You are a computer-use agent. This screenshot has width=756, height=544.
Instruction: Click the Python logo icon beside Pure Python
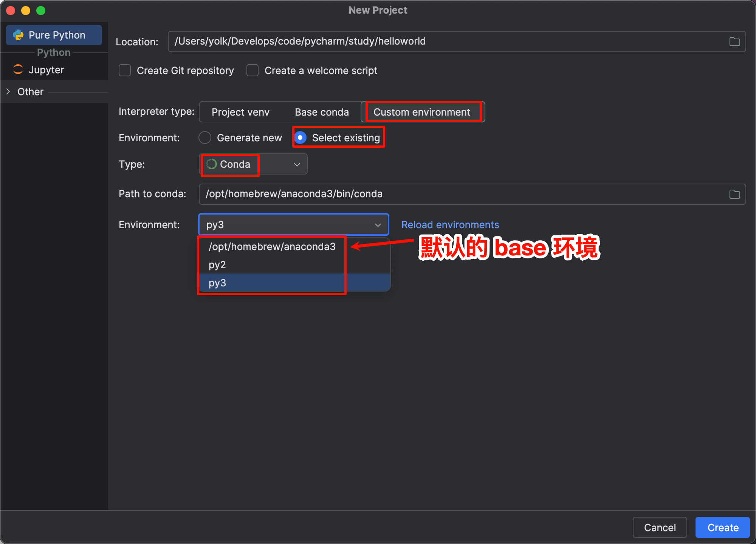click(x=18, y=35)
